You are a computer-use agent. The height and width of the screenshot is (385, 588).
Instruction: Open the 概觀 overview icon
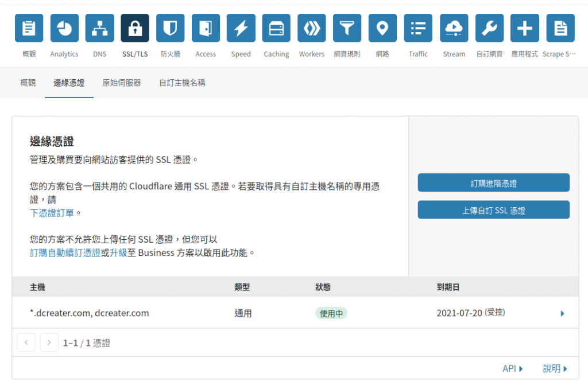click(29, 28)
